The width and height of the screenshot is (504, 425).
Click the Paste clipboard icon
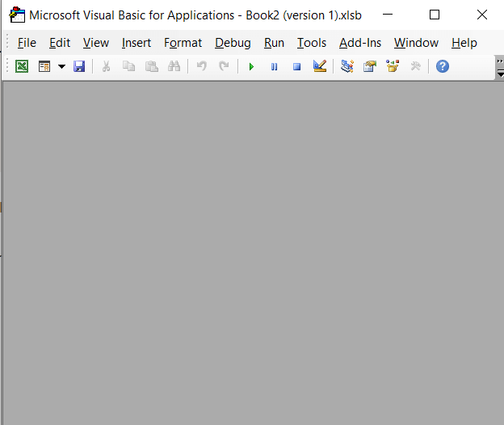click(151, 66)
